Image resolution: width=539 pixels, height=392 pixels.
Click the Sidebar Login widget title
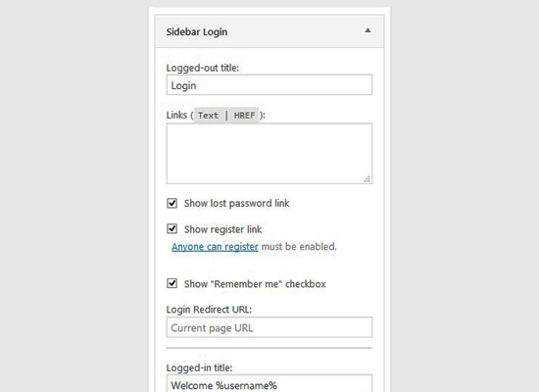point(197,32)
